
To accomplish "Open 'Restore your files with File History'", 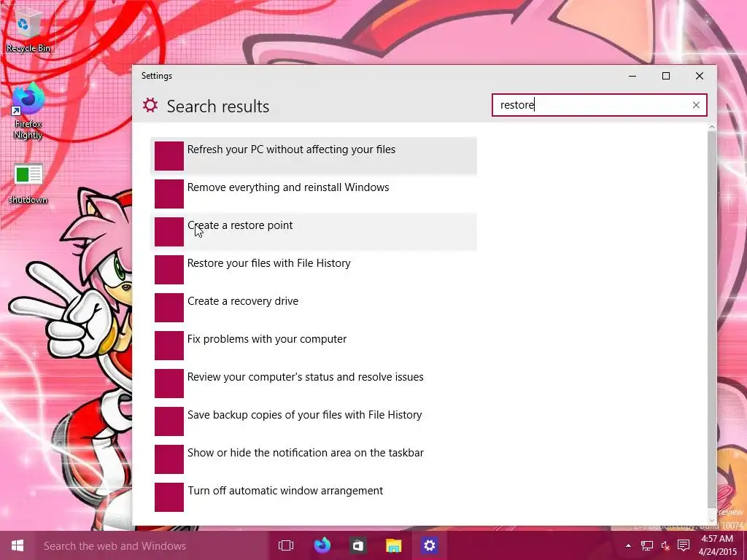I will point(314,270).
